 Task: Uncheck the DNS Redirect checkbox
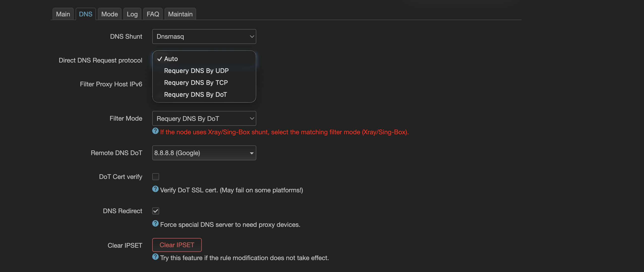(155, 211)
